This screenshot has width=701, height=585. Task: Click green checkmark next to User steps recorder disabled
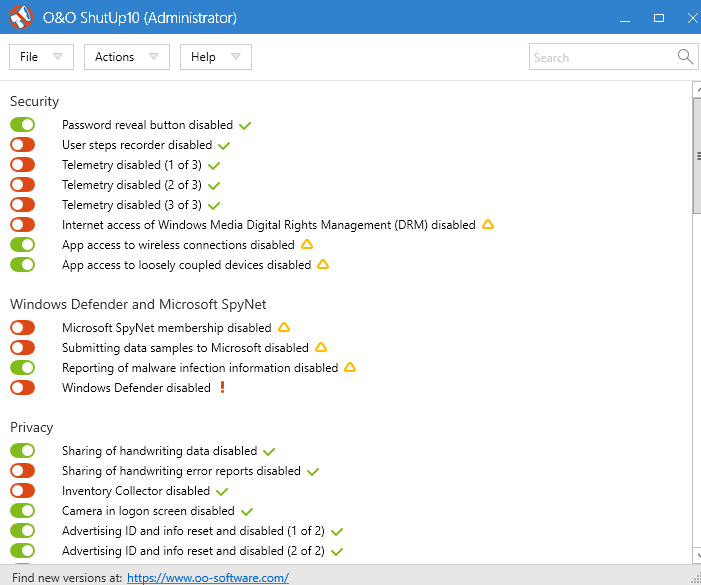224,146
